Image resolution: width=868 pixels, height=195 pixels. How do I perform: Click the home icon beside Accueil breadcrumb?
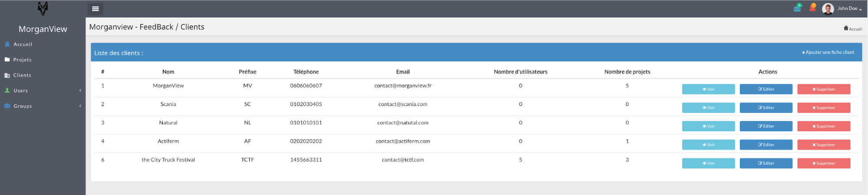tap(846, 28)
